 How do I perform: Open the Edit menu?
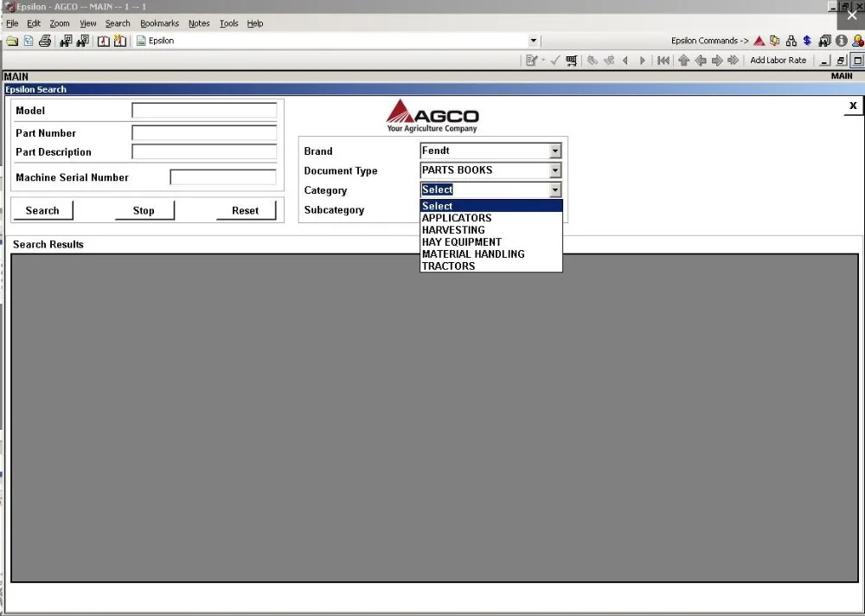pyautogui.click(x=34, y=23)
